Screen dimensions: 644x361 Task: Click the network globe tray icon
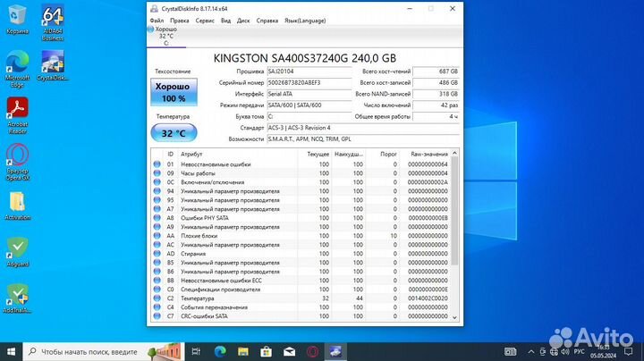pos(554,351)
